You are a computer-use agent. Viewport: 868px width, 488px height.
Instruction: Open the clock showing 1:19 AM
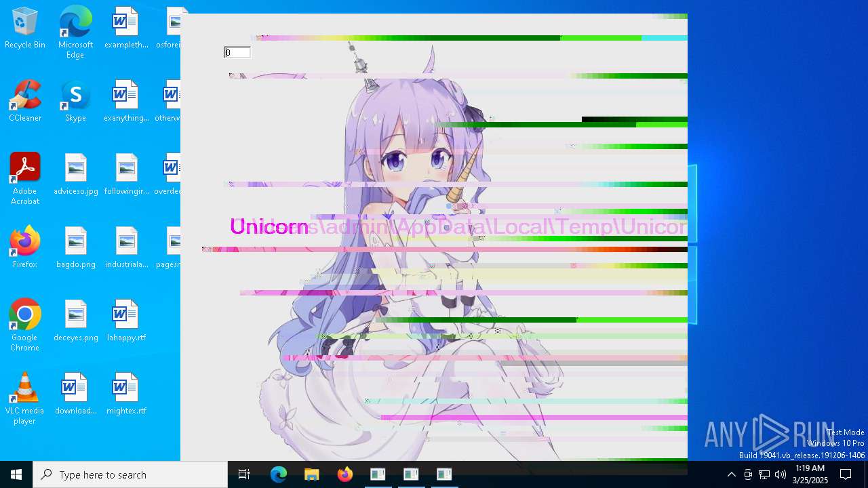[810, 474]
